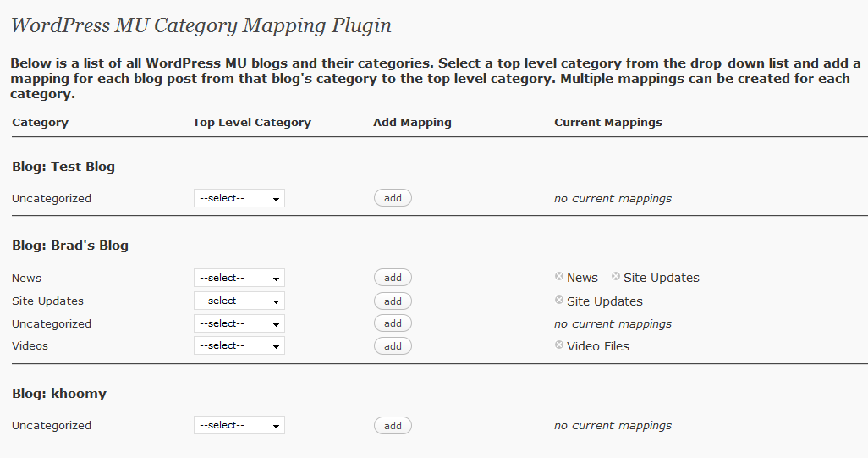
Task: Remove Site Updates mapping in the News row
Action: pos(616,276)
